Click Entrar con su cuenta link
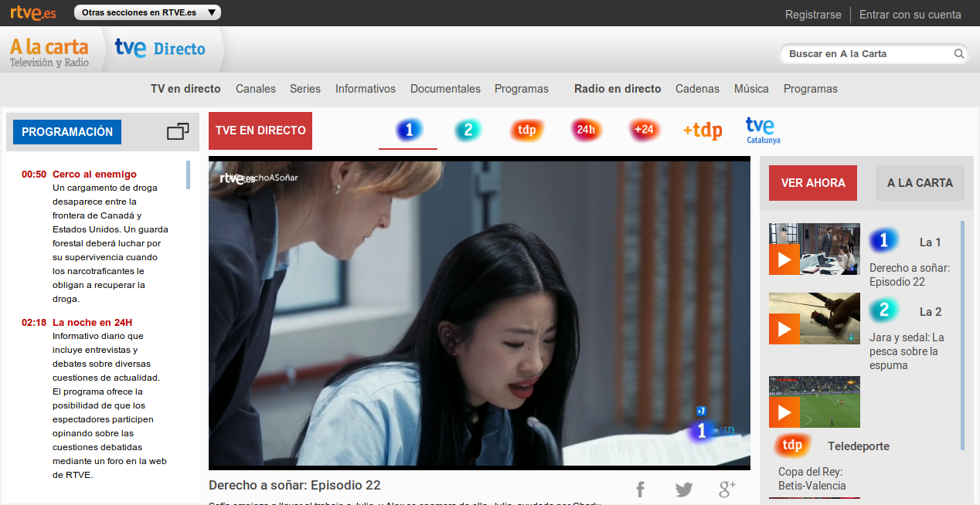This screenshot has width=980, height=505. pos(910,15)
